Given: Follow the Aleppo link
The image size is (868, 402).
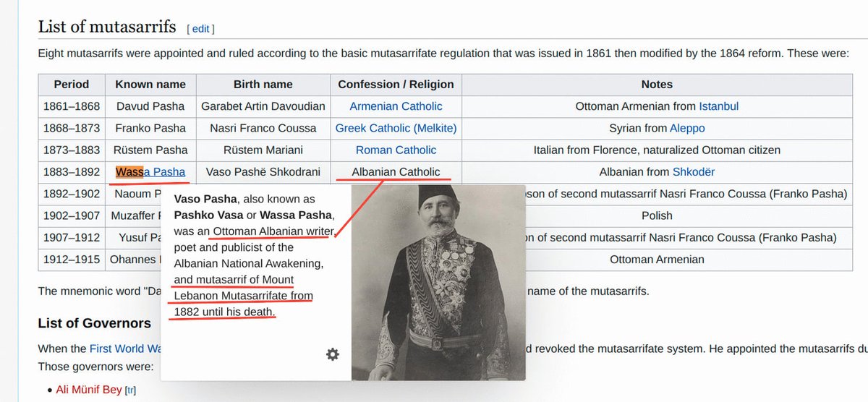Looking at the screenshot, I should (x=687, y=128).
